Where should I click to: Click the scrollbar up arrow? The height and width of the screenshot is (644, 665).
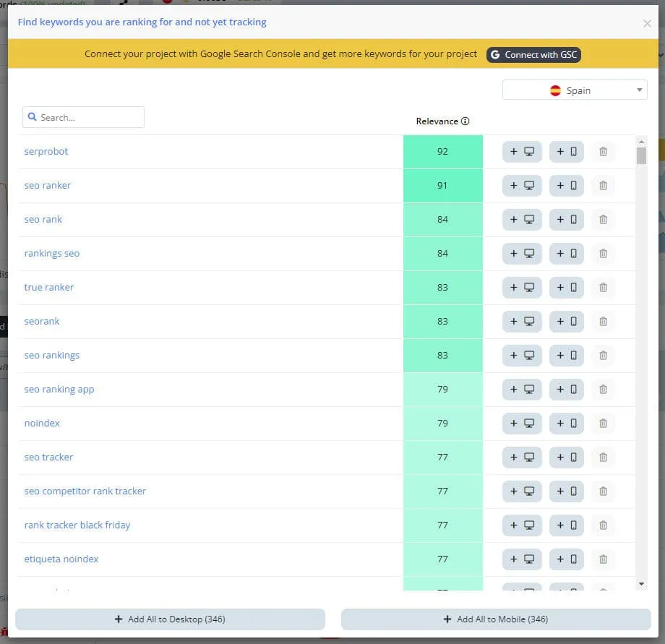(641, 141)
